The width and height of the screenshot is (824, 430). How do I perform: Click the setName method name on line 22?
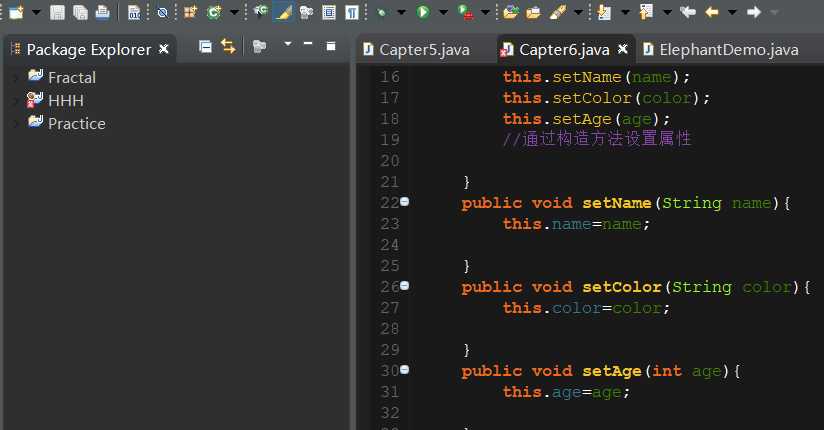click(617, 203)
